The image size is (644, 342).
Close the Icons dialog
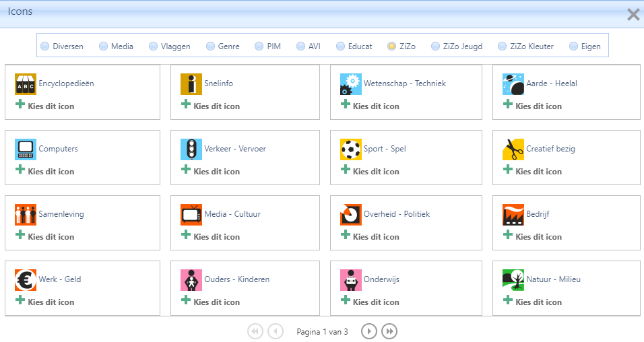coord(633,15)
